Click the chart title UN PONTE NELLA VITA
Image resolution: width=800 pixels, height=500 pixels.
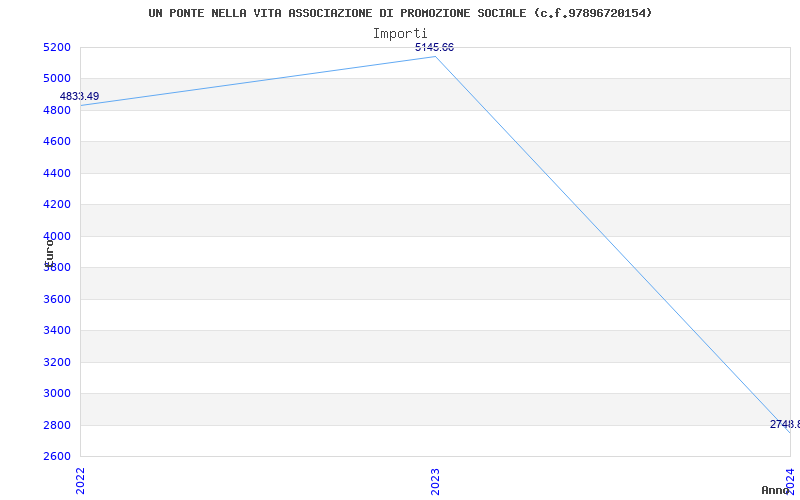pos(400,13)
